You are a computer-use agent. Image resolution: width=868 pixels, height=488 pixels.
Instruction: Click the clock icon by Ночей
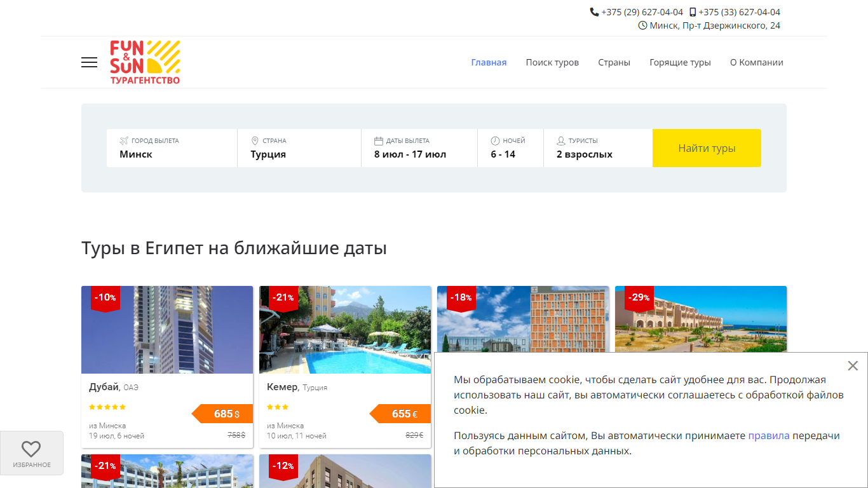coord(495,140)
